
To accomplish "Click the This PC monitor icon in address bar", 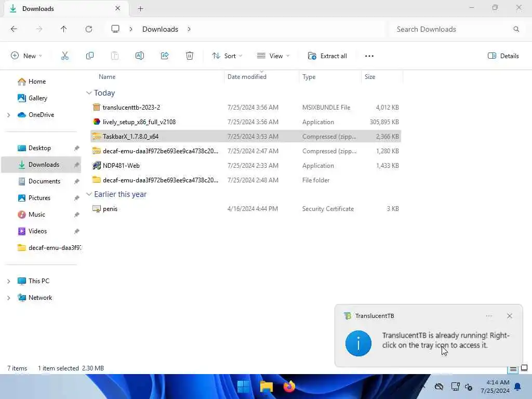I will click(115, 29).
